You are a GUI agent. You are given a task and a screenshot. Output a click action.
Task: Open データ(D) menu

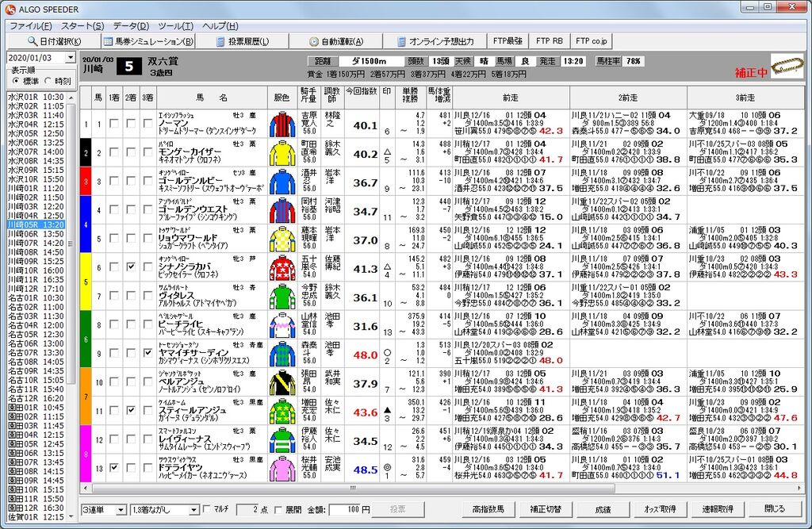tap(131, 26)
